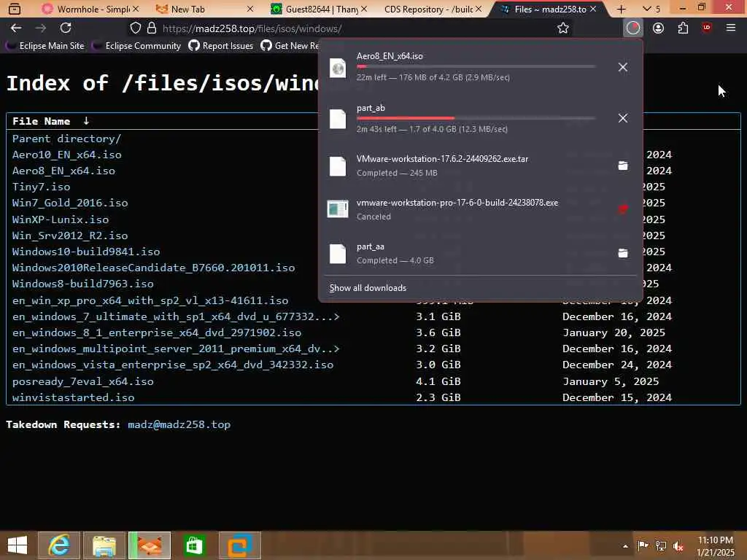Retry the canceled vmware-workstation-pro download
This screenshot has height=560, width=747.
(x=623, y=209)
